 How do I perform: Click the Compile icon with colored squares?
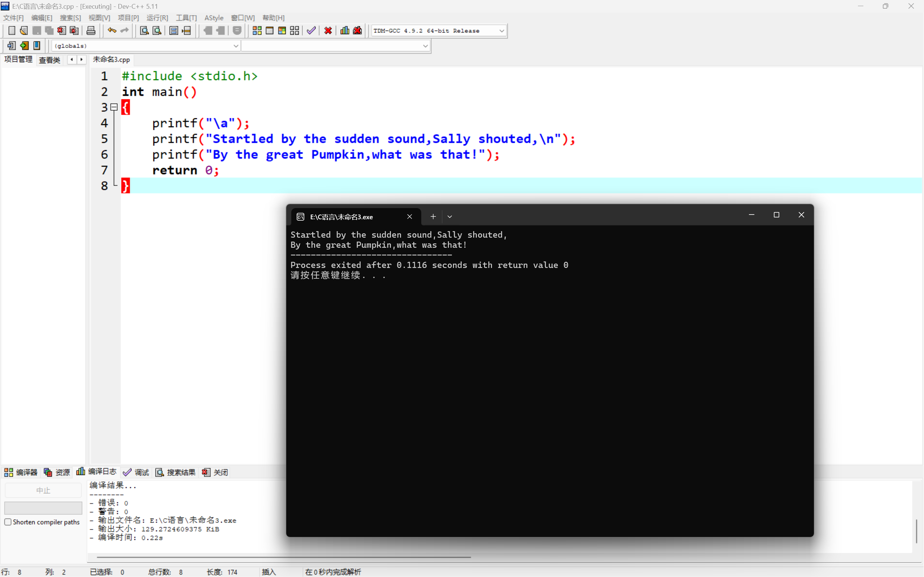coord(257,31)
